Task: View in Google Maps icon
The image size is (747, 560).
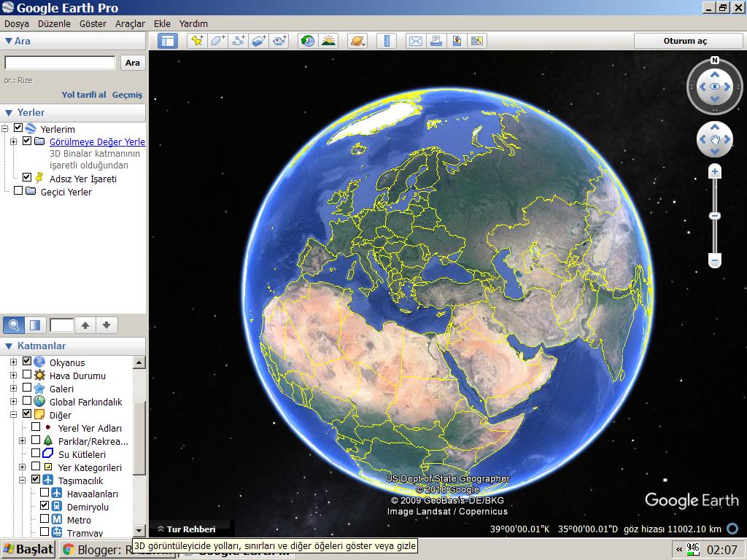Action: [477, 41]
